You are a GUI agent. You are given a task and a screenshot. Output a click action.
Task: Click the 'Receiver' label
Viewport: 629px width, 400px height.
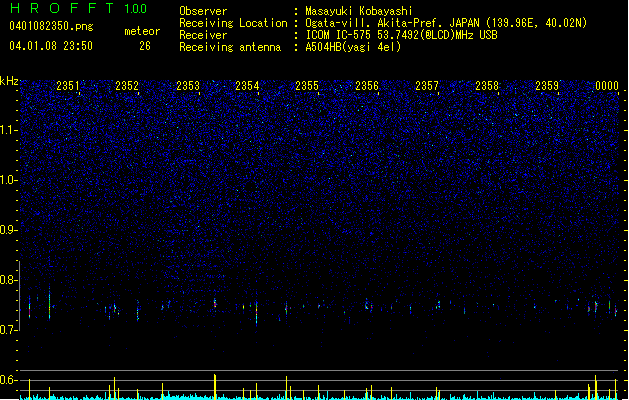click(x=203, y=35)
